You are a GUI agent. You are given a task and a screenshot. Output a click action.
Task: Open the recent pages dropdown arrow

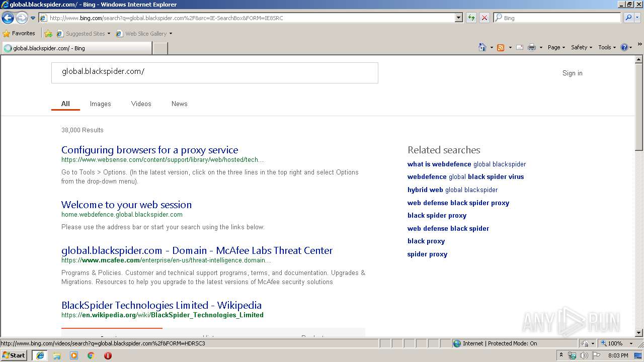pyautogui.click(x=33, y=18)
